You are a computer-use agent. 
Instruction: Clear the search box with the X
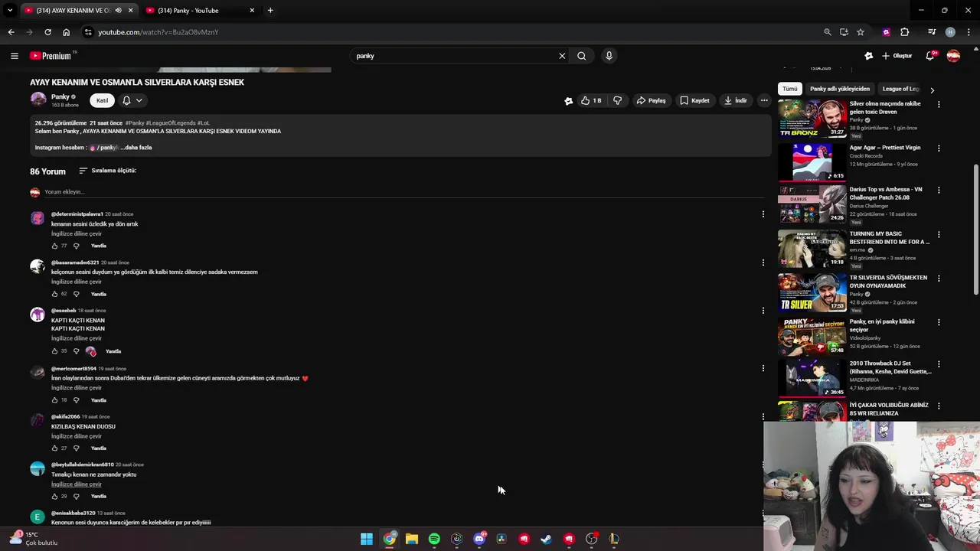[562, 56]
